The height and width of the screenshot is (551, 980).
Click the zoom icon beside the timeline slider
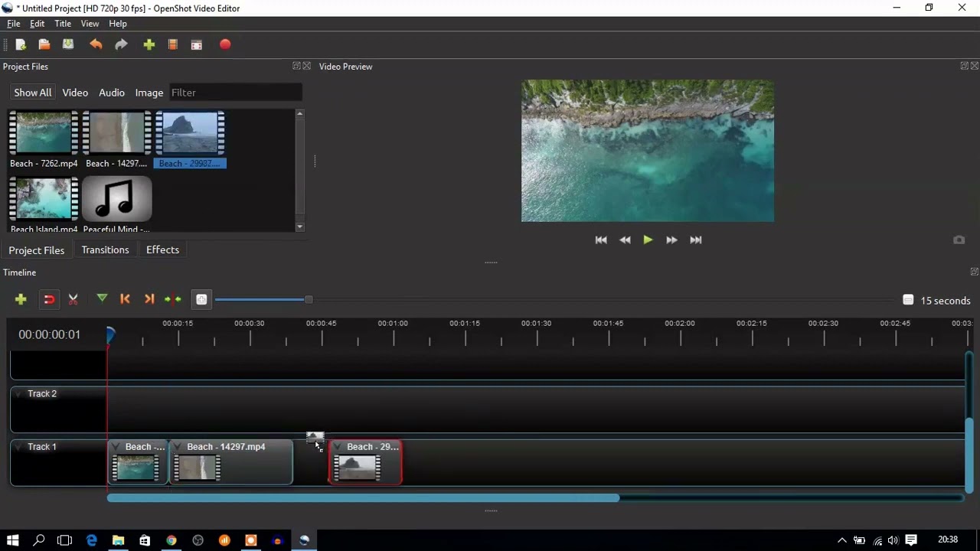201,300
